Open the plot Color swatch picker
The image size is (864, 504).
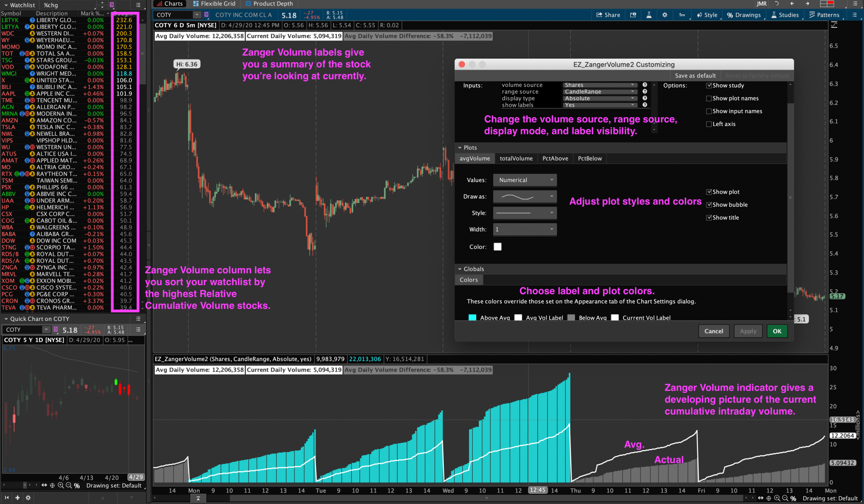(498, 247)
